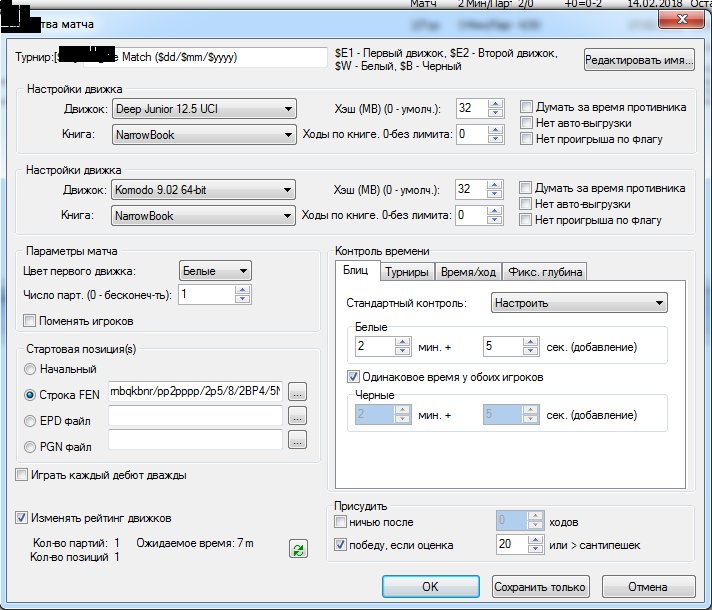This screenshot has width=712, height=610.
Task: Click the green refresh expected time icon
Action: pos(298,548)
